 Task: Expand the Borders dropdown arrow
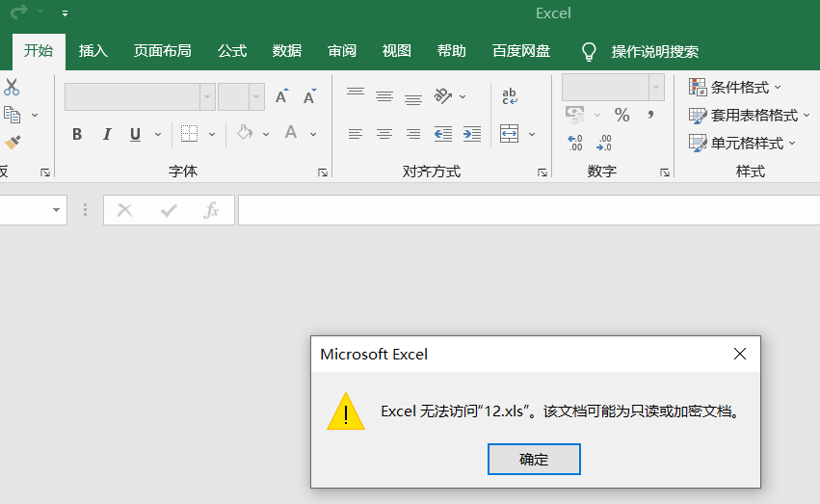coord(212,134)
